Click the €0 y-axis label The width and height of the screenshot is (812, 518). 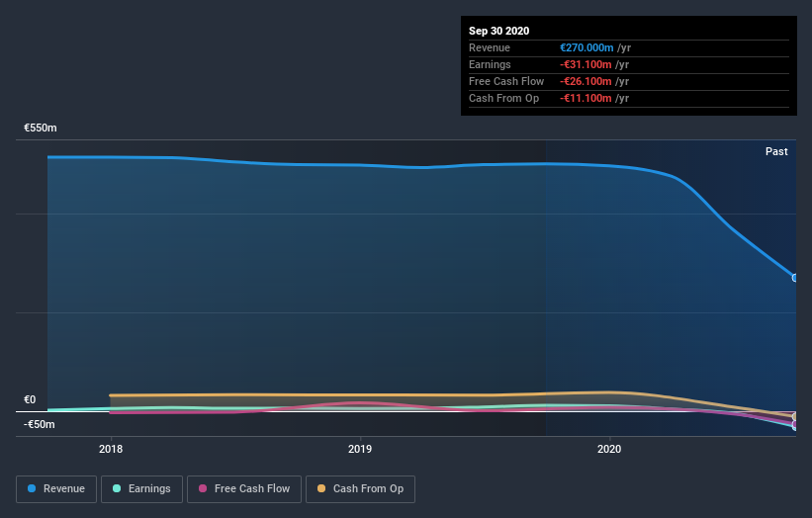tap(30, 399)
